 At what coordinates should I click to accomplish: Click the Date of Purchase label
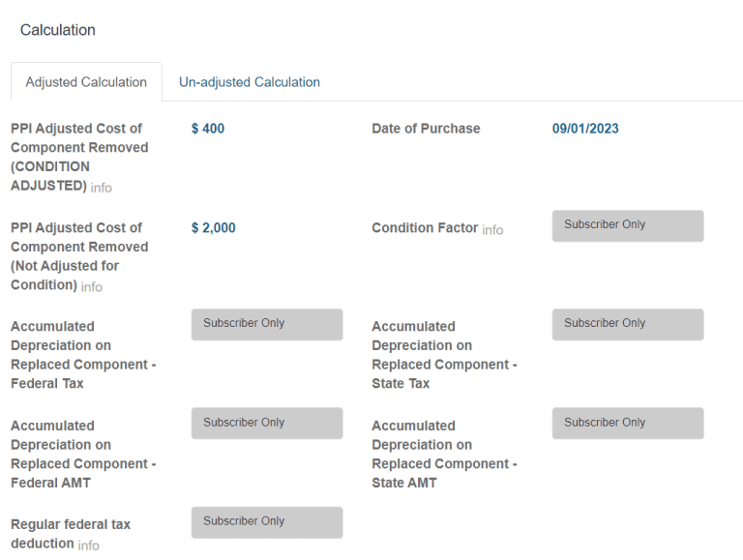coord(426,129)
